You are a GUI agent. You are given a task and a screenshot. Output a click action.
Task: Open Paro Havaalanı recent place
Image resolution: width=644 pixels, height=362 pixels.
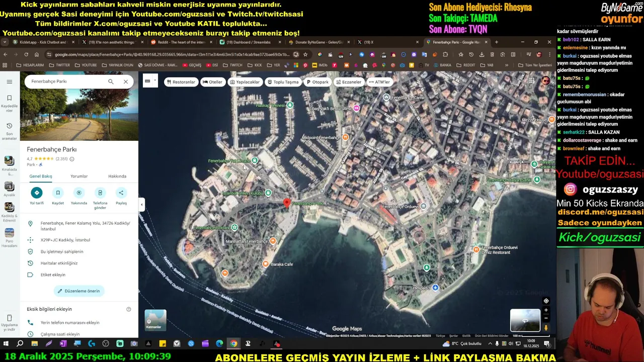pos(9,237)
